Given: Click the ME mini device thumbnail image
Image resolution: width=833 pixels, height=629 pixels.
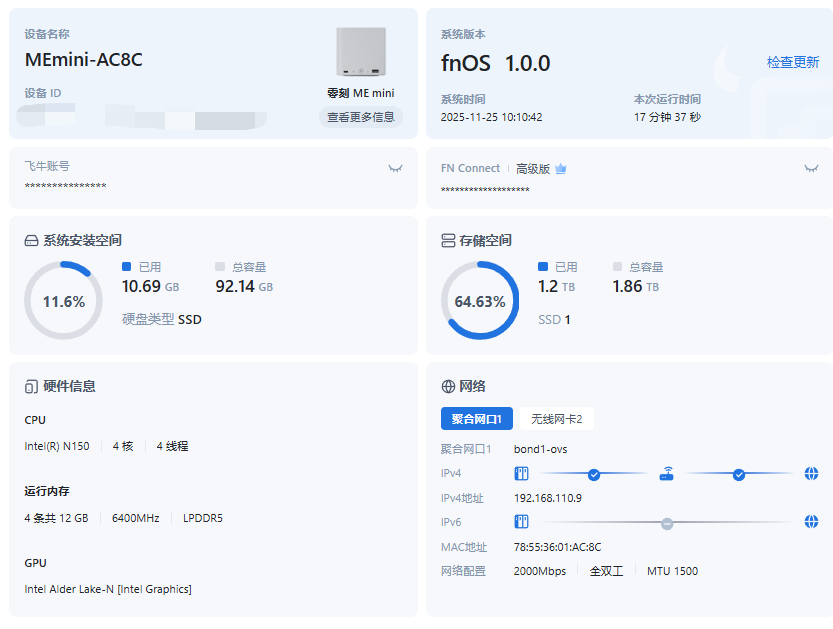Looking at the screenshot, I should 361,52.
